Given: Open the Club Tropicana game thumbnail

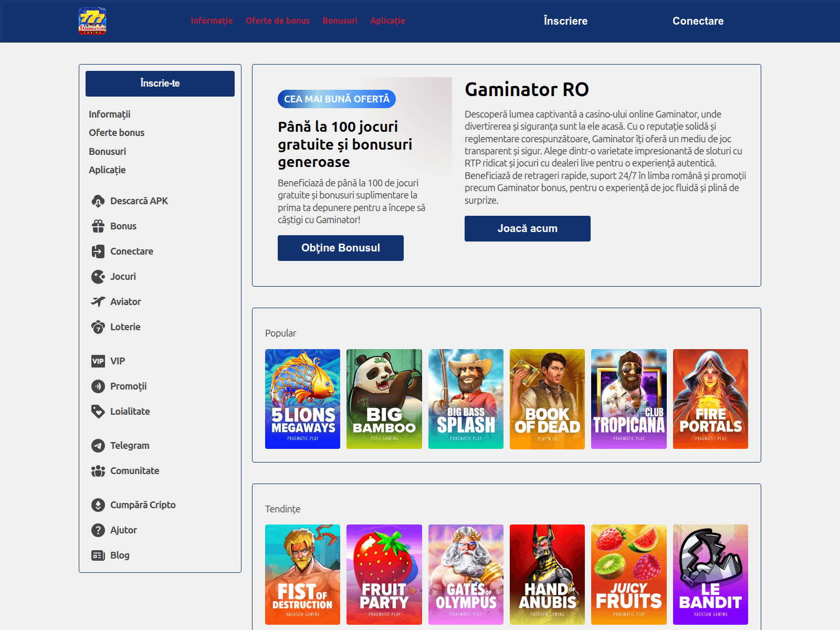Looking at the screenshot, I should [x=629, y=399].
